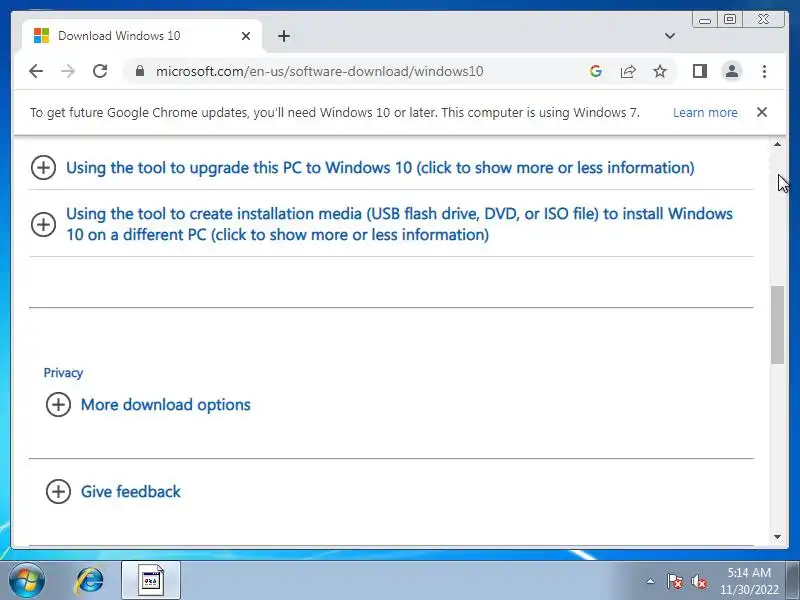Open the Privacy link
The width and height of the screenshot is (800, 600).
coord(63,373)
